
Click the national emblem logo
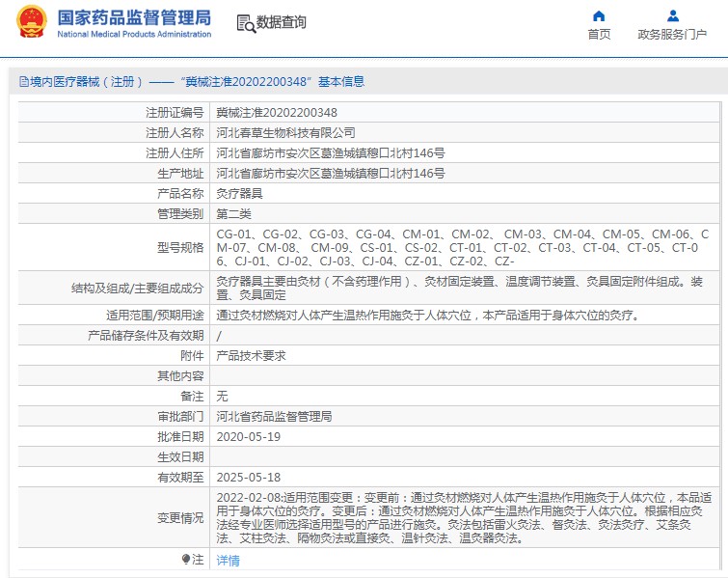pyautogui.click(x=31, y=22)
